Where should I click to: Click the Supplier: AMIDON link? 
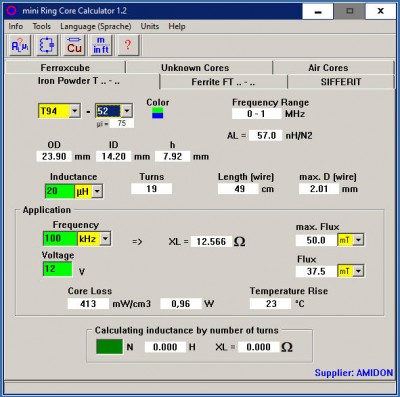354,373
